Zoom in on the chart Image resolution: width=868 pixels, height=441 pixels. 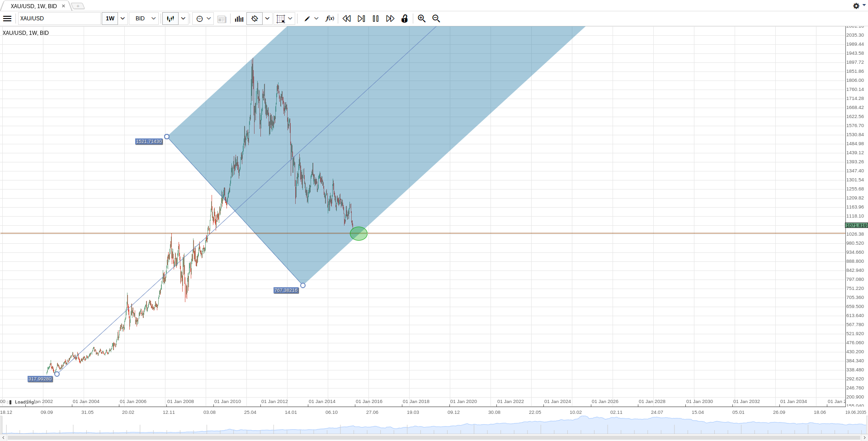(421, 19)
